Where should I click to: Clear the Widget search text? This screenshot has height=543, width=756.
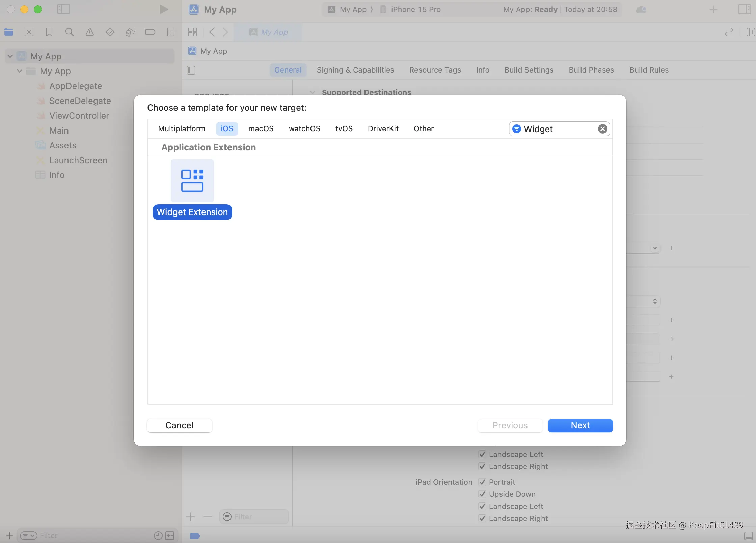[x=602, y=129]
